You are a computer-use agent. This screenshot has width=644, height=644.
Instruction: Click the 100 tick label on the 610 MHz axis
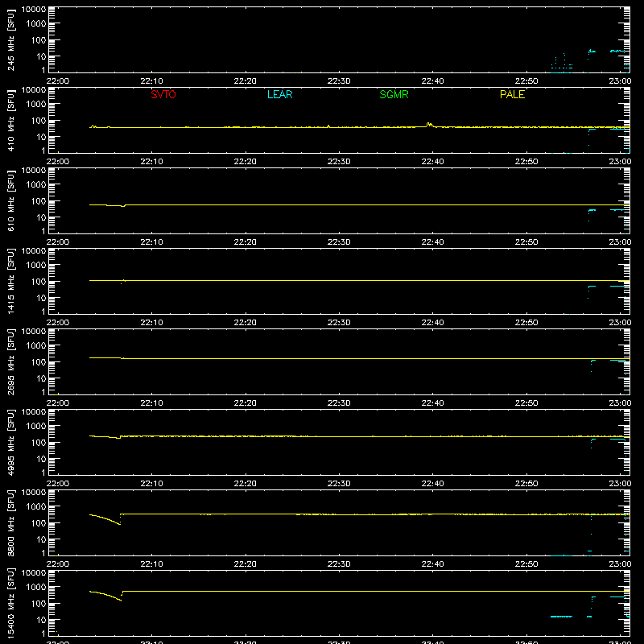click(39, 201)
